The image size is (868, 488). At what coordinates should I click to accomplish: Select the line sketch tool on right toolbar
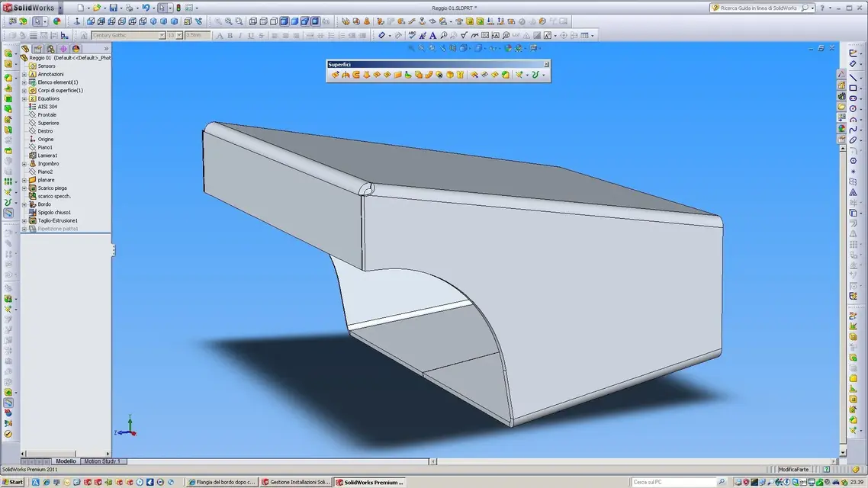pos(853,78)
